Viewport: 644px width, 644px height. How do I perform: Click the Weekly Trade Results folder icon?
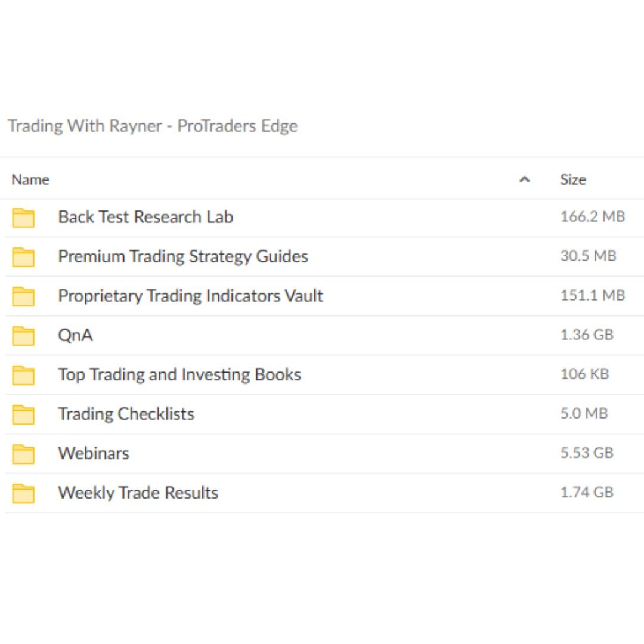click(23, 493)
